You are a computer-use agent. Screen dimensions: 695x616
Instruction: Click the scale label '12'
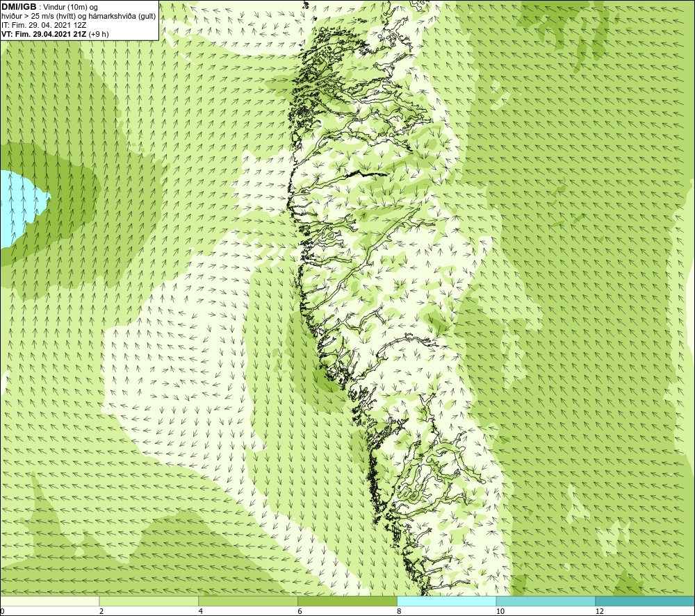(x=599, y=611)
